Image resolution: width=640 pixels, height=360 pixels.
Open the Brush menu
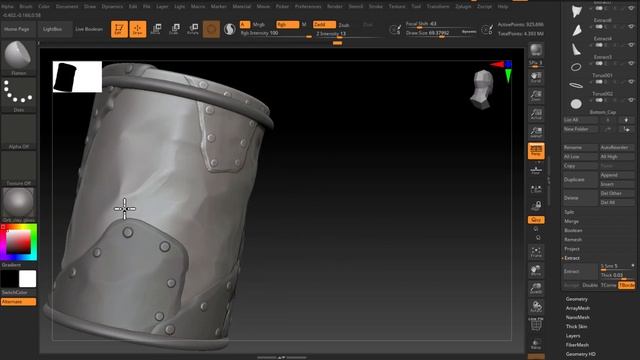(26, 7)
